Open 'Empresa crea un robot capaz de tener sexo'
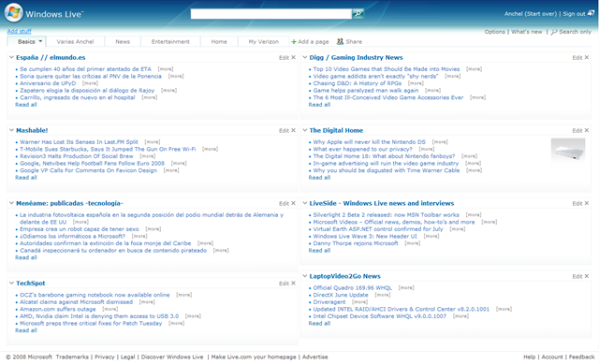Viewport: 599px width, 364px height. click(79, 229)
